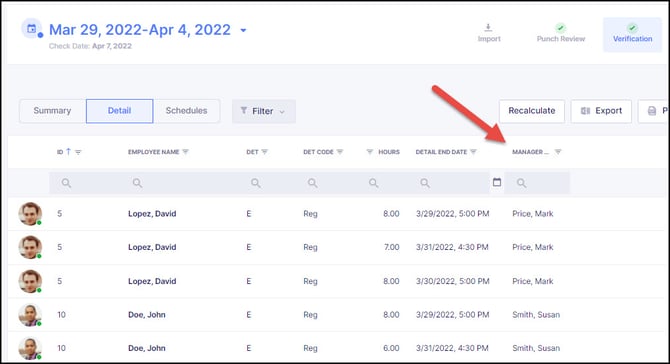Click the Recalculate button
670x364 pixels.
pyautogui.click(x=532, y=111)
